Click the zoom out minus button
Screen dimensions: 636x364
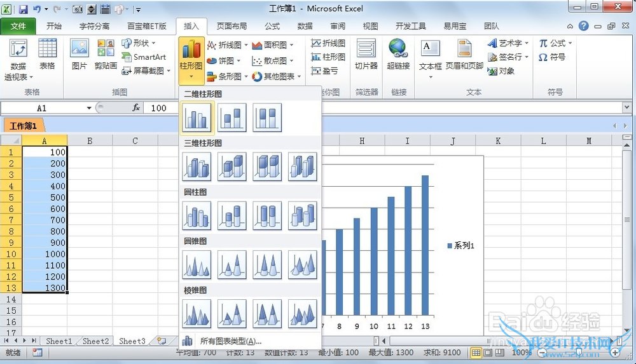coord(541,353)
